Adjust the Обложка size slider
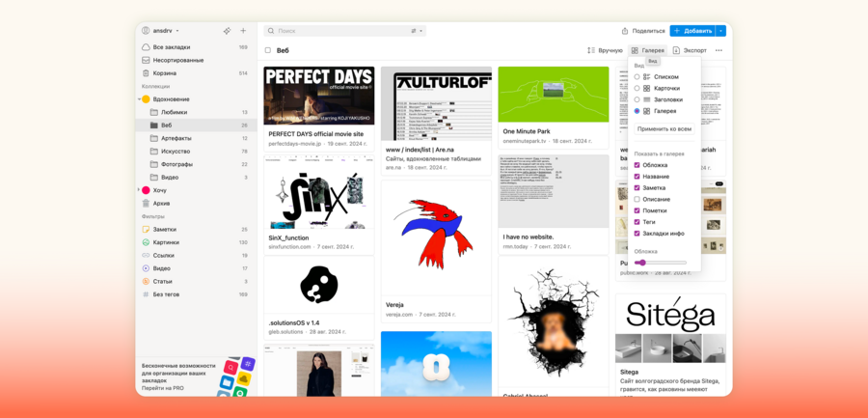The height and width of the screenshot is (418, 868). click(x=661, y=263)
